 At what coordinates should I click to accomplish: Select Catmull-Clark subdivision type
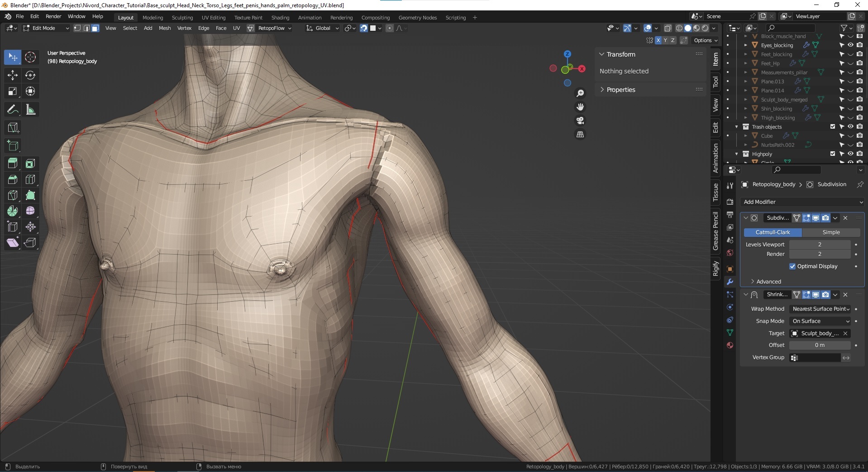click(773, 232)
